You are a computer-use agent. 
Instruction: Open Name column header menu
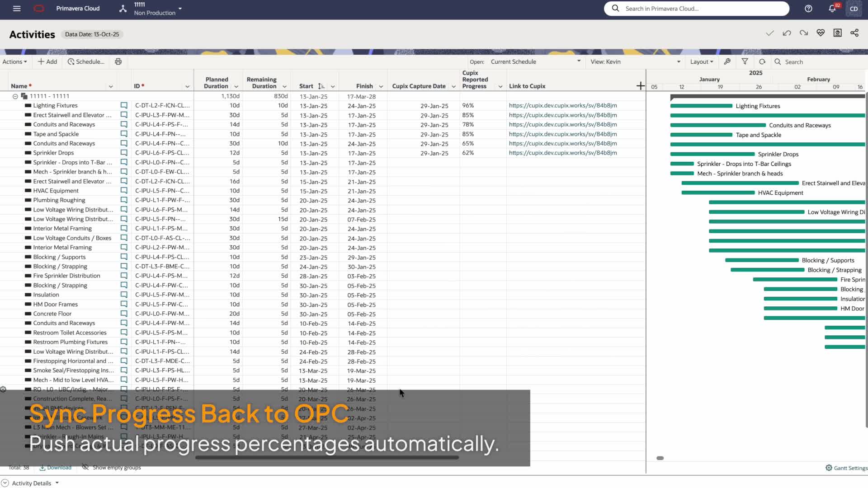[x=111, y=86]
